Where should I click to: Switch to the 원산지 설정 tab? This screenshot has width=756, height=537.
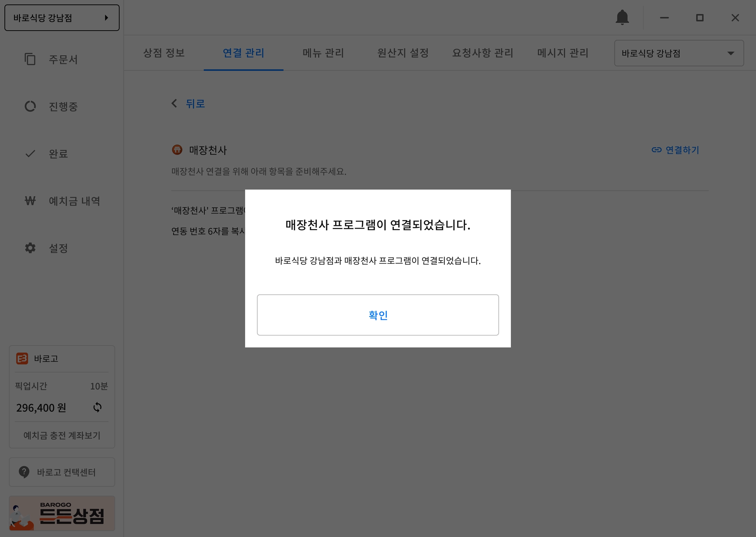403,53
